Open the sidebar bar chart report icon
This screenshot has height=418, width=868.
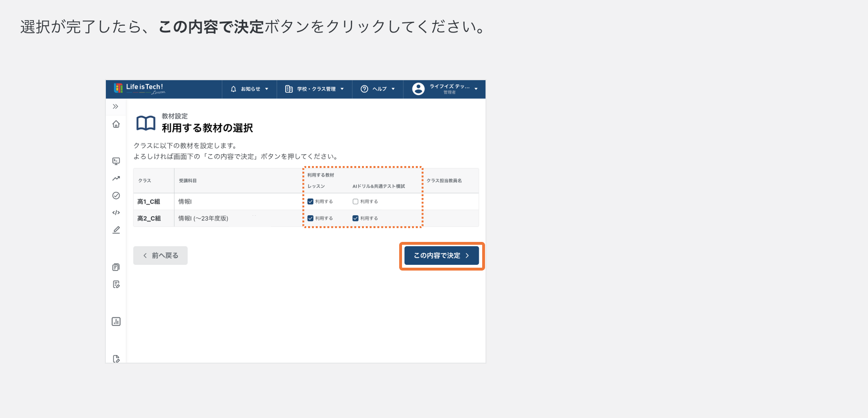[x=116, y=322]
